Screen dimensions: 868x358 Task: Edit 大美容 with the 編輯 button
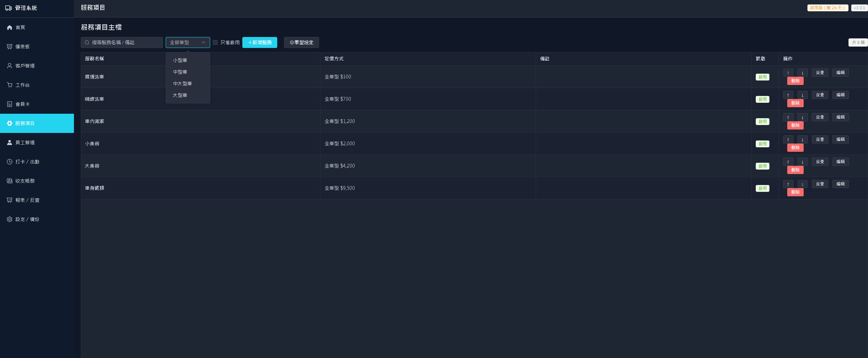coord(841,162)
